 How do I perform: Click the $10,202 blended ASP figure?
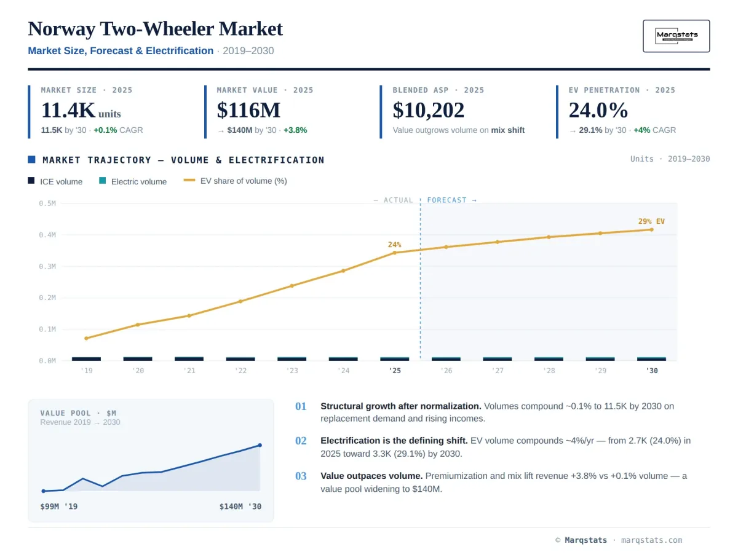[429, 110]
